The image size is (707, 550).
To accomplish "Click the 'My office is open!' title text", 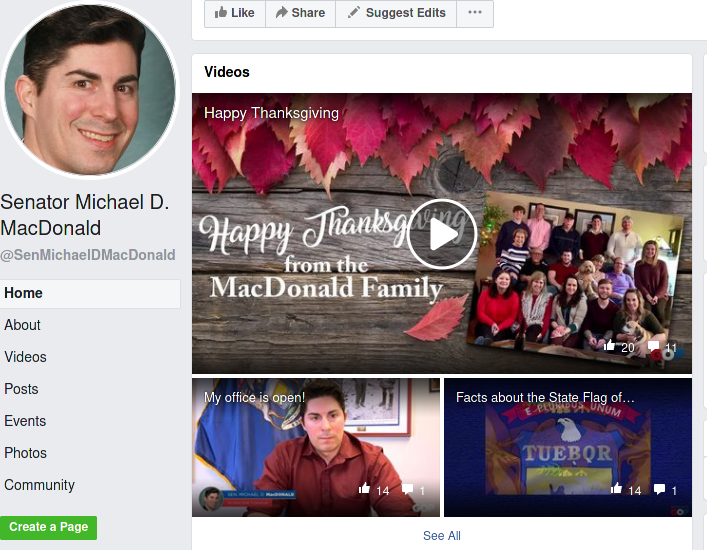I will (x=254, y=398).
